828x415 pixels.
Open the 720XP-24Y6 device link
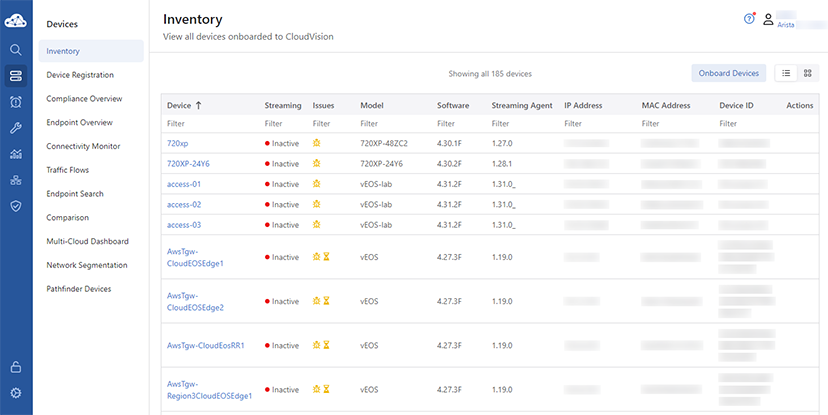point(188,164)
